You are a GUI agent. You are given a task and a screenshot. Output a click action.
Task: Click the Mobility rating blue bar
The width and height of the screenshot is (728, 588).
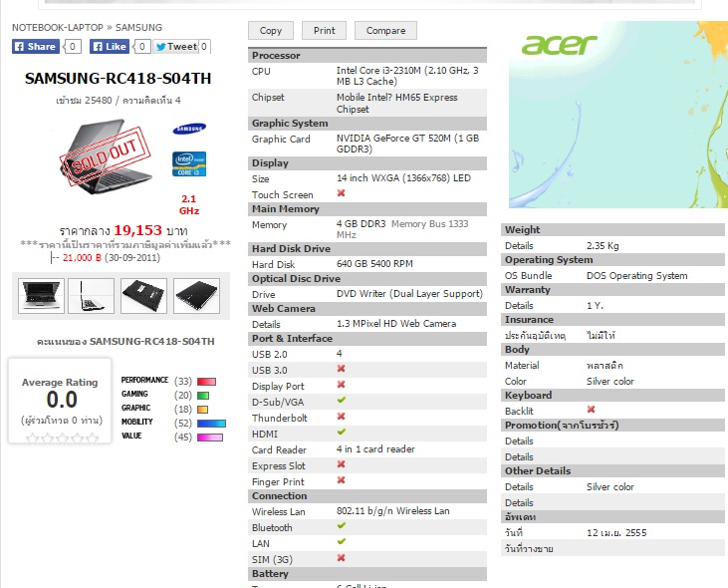tap(211, 424)
